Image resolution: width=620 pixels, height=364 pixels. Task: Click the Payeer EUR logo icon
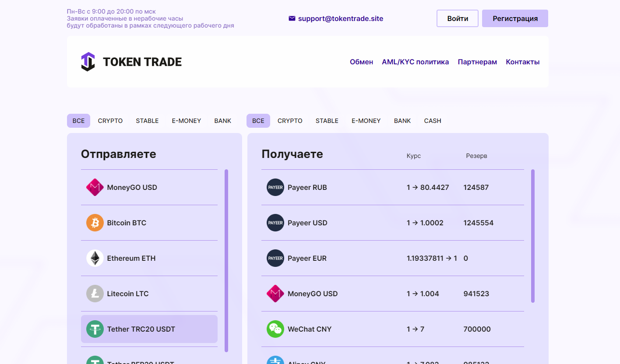pos(275,258)
